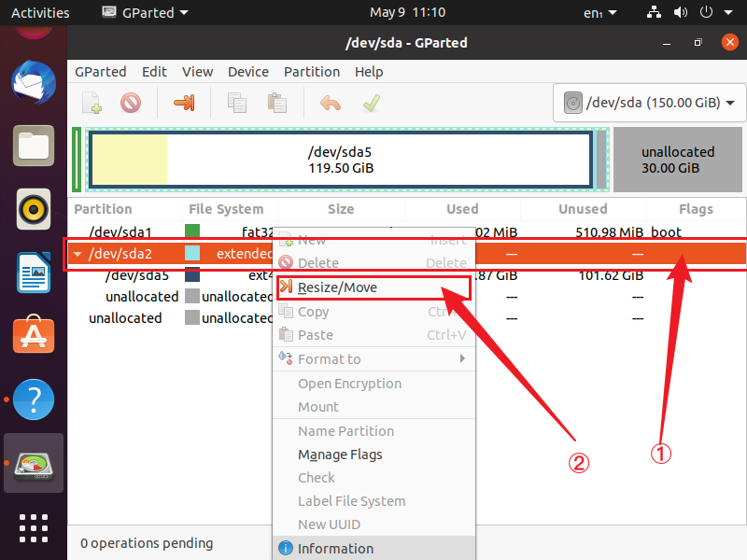This screenshot has width=747, height=560.
Task: Collapse the /dev/sda2 tree expander
Action: point(78,254)
